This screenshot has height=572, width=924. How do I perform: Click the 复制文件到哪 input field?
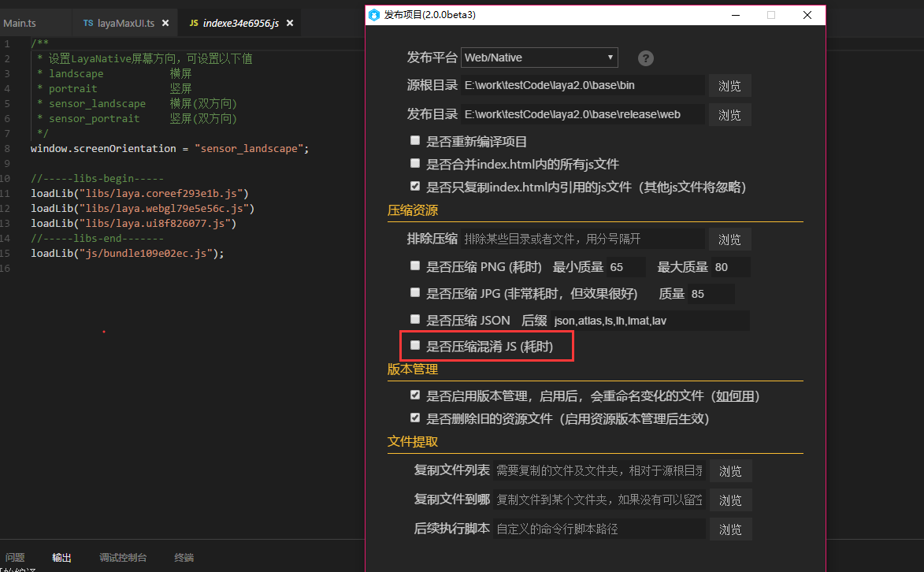tap(599, 500)
